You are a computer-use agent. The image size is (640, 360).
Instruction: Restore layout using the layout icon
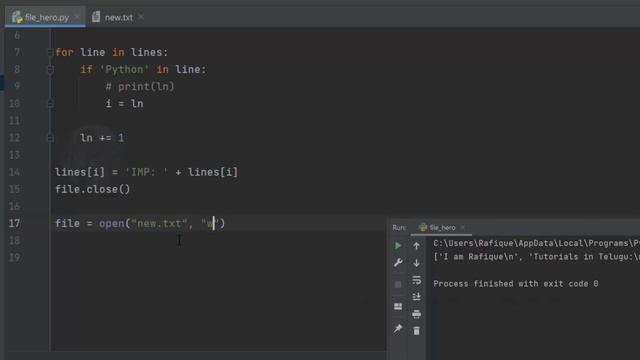coord(398,307)
